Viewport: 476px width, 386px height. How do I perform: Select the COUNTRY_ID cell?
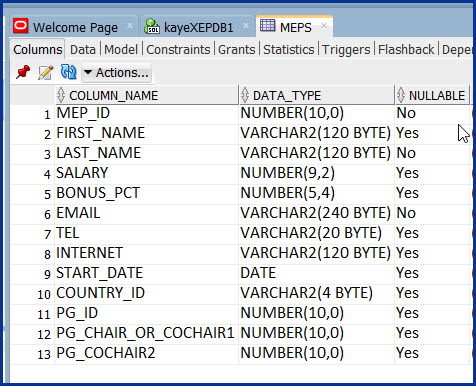[146, 294]
